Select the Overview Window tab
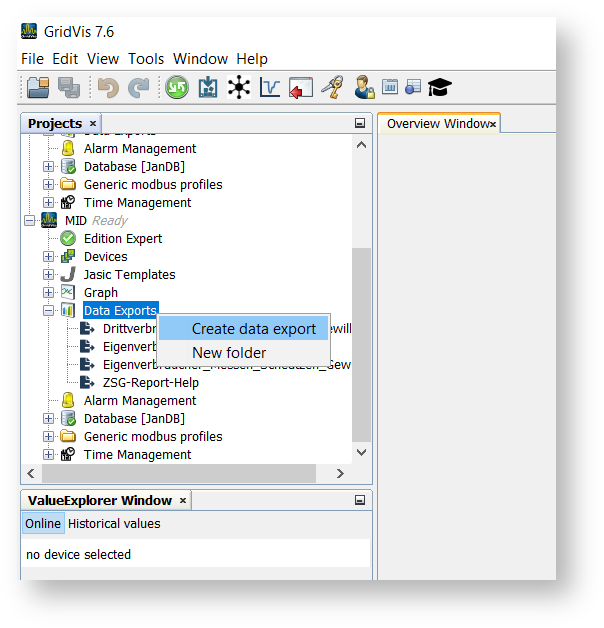Screen dimensions: 604x628 point(436,124)
